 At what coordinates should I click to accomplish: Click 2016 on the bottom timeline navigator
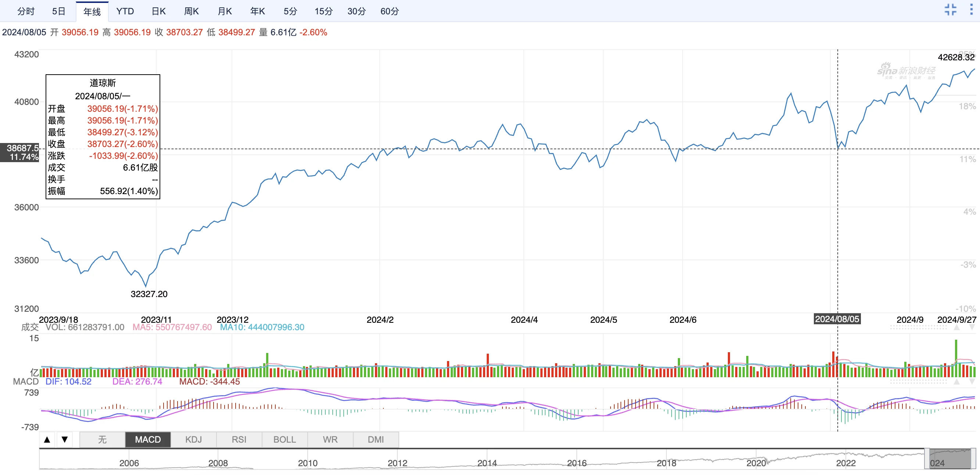576,463
